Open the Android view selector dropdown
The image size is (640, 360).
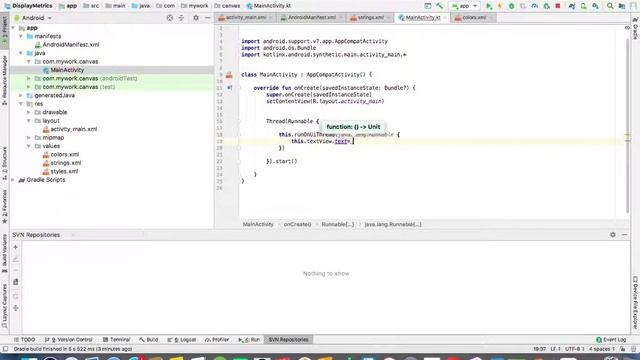tap(33, 18)
